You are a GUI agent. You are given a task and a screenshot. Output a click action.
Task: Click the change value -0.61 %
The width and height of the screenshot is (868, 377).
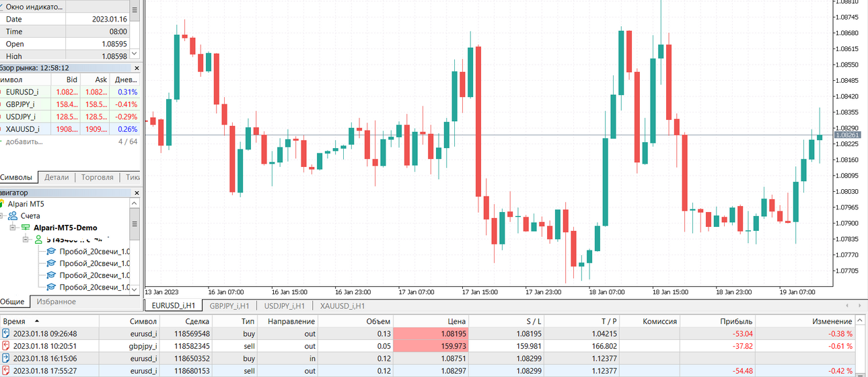(840, 345)
